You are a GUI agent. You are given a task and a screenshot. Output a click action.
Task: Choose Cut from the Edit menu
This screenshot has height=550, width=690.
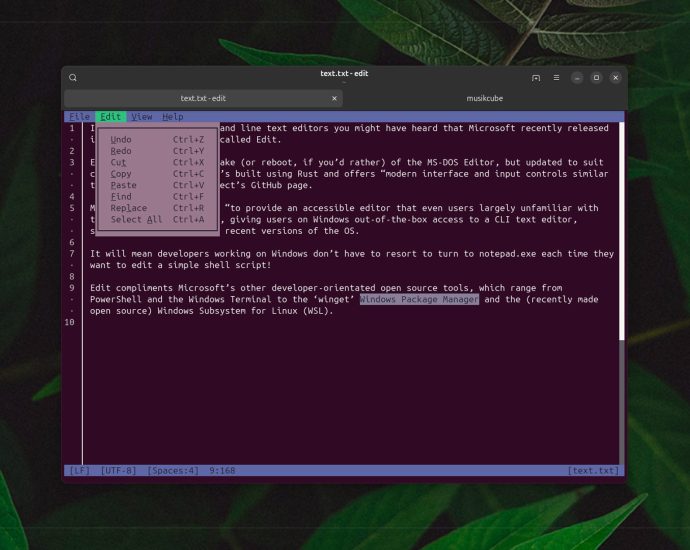tap(158, 162)
